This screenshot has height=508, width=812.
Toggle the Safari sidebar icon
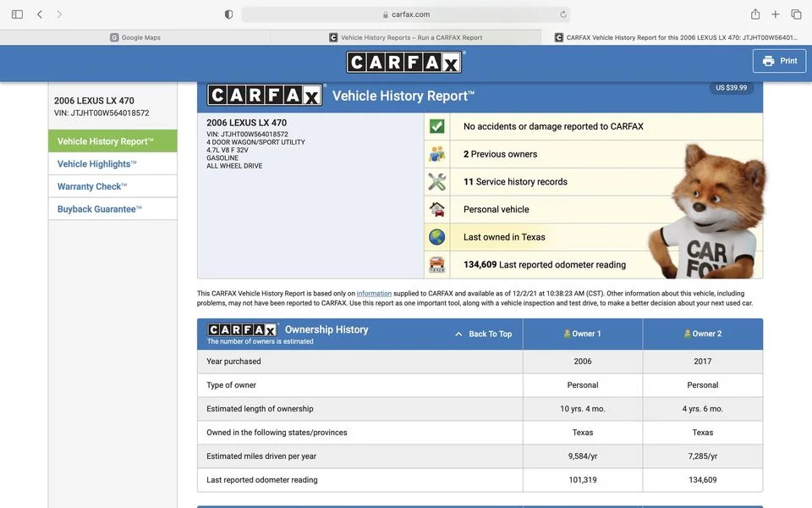(17, 14)
